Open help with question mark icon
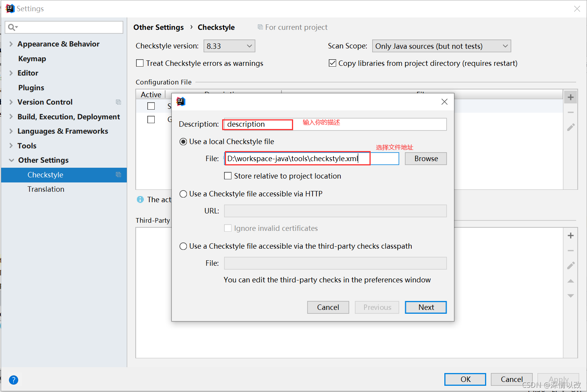The width and height of the screenshot is (587, 392). [14, 380]
